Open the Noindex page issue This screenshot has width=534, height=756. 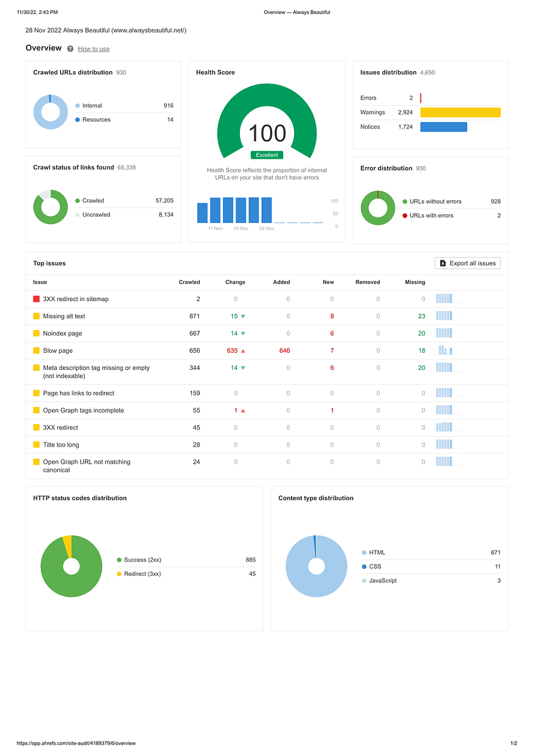pyautogui.click(x=62, y=334)
